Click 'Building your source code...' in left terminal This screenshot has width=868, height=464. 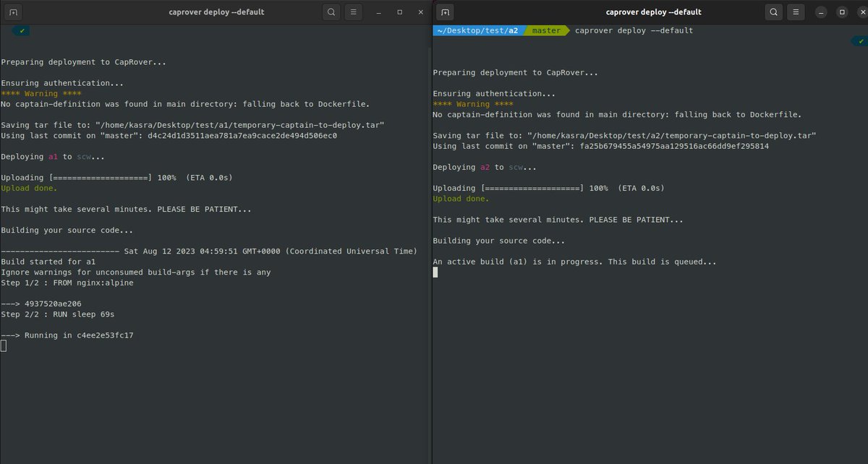pyautogui.click(x=67, y=231)
